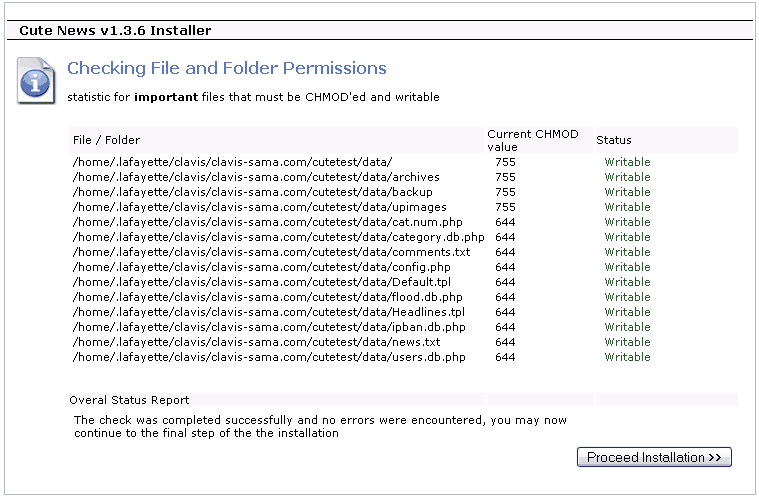Click the data/upimages folder path
This screenshot has width=759, height=498.
[259, 207]
